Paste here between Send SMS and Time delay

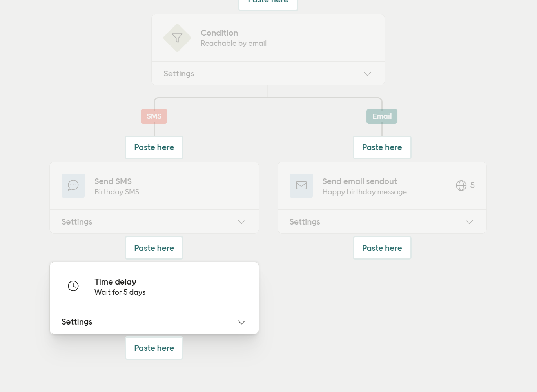[x=154, y=248]
